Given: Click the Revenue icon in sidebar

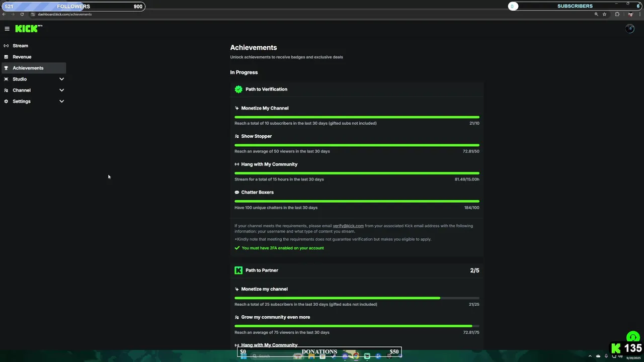Looking at the screenshot, I should [6, 57].
